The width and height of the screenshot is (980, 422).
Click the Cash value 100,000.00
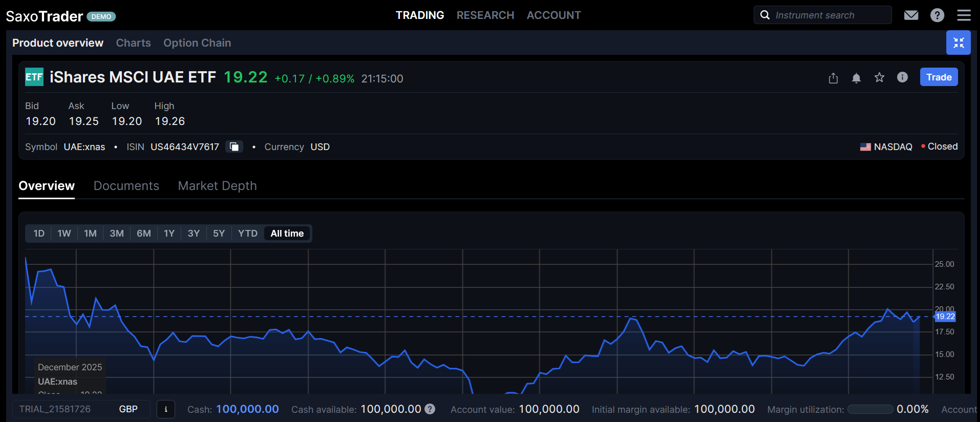[247, 409]
